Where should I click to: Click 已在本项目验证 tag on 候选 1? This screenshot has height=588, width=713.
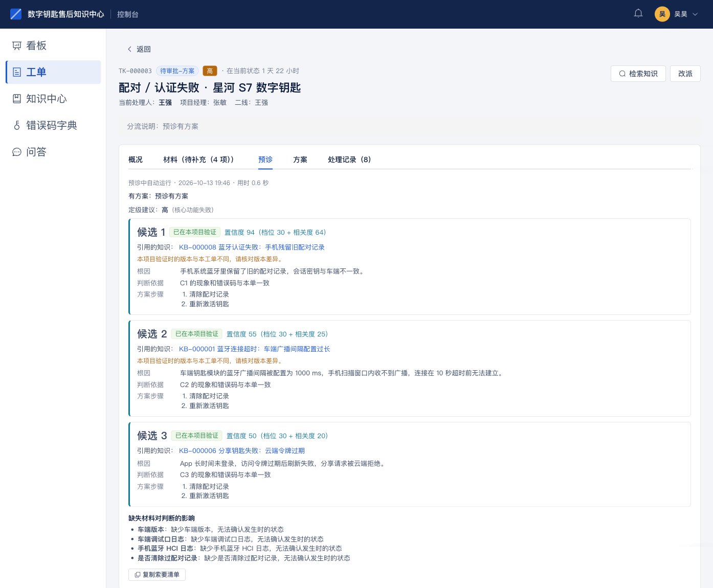[x=195, y=232]
